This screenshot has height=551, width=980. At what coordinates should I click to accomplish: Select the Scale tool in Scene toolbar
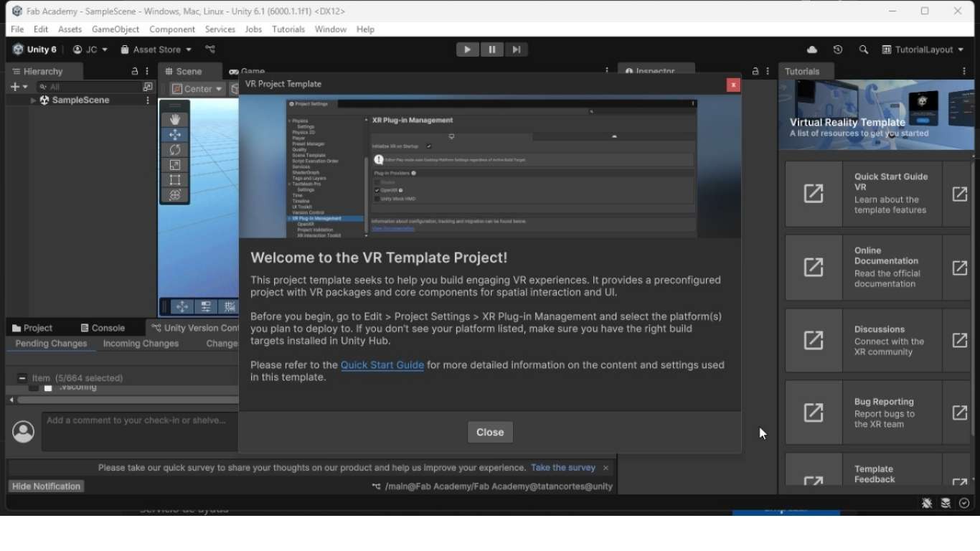[x=175, y=165]
